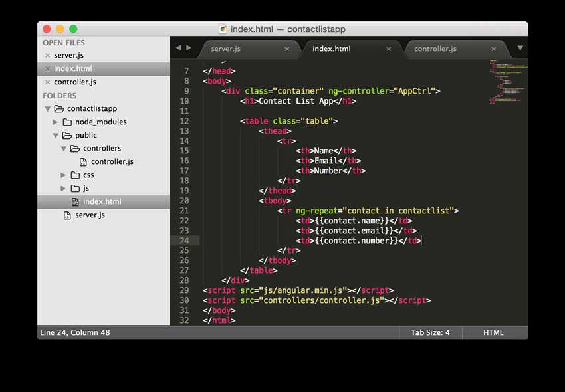This screenshot has height=392, width=565.
Task: Click the "contact in contactlist" string
Action: tap(398, 211)
